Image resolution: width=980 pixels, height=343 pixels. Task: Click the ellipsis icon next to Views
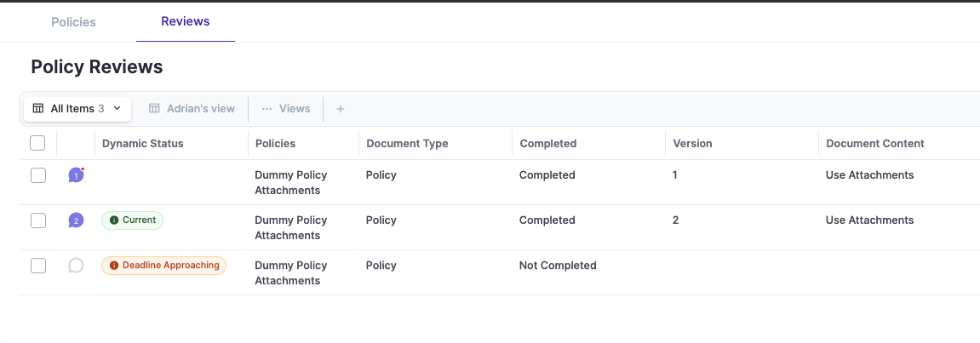pyautogui.click(x=266, y=109)
